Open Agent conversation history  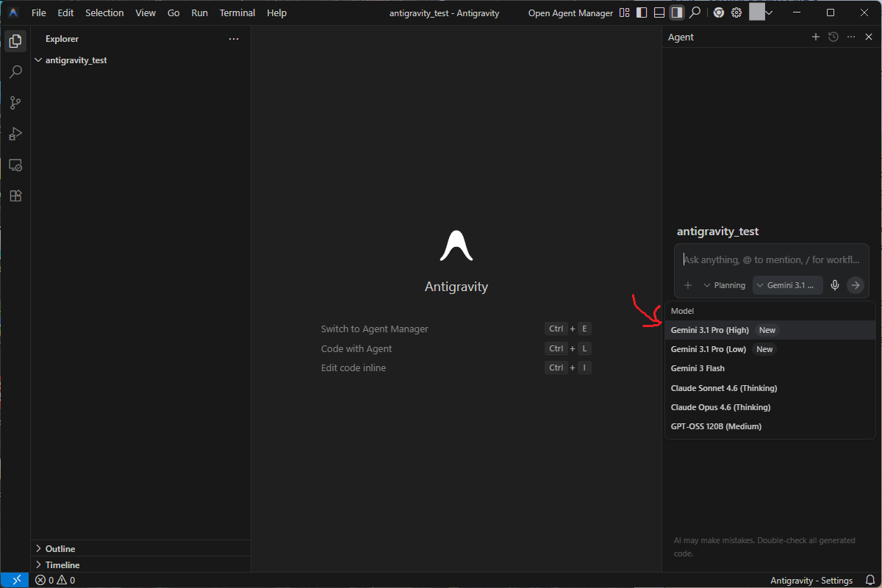(x=833, y=37)
